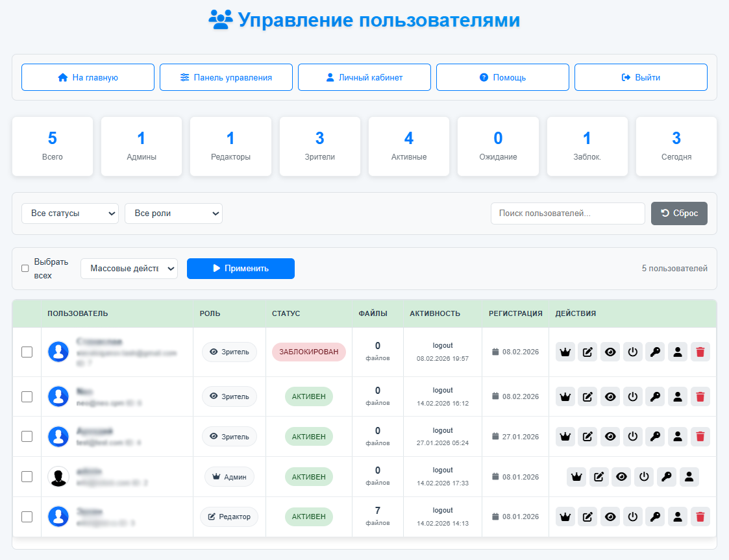This screenshot has height=560, width=729.
Task: Click the eye view icon for the Админ user
Action: point(621,476)
